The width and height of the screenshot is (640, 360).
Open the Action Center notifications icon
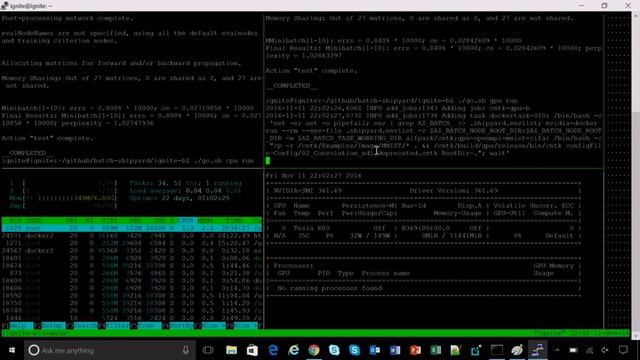623,350
